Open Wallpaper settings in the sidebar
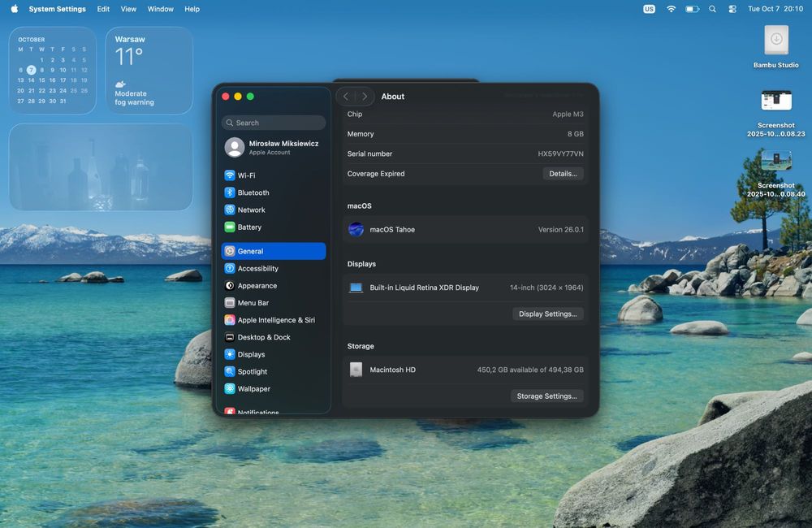Image resolution: width=812 pixels, height=528 pixels. click(x=274, y=388)
